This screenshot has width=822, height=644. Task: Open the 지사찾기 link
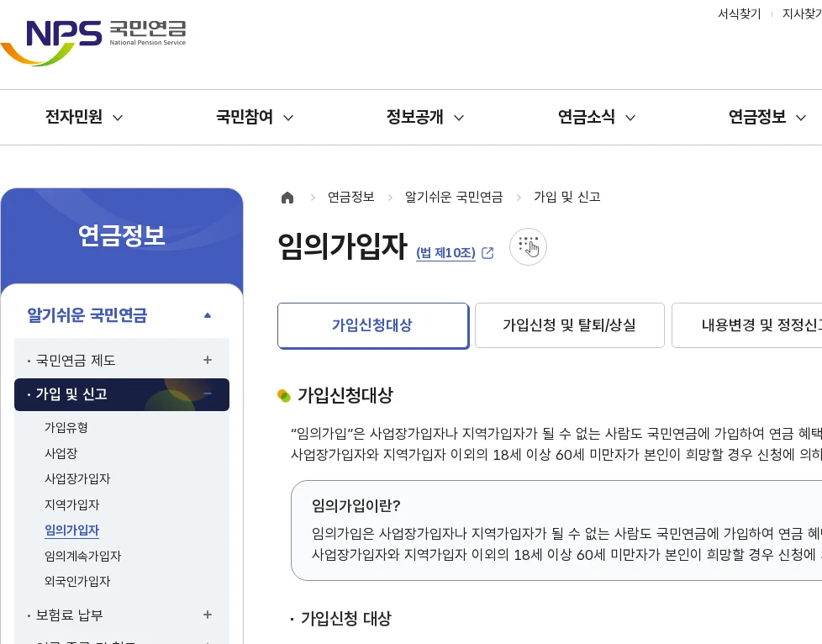[802, 14]
